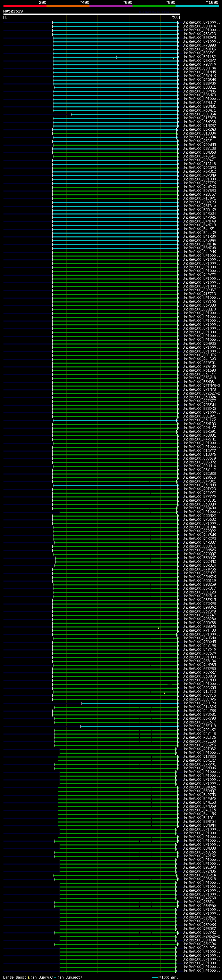Image resolution: width=222 pixels, height=980 pixels.
Task: Open hit UniRef100_A7Q998
Action: coord(199,45)
